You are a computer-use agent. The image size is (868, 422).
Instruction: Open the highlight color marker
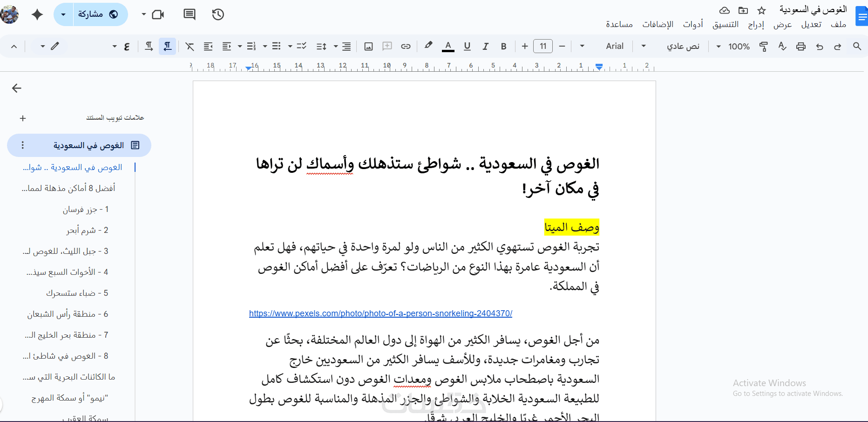[428, 46]
